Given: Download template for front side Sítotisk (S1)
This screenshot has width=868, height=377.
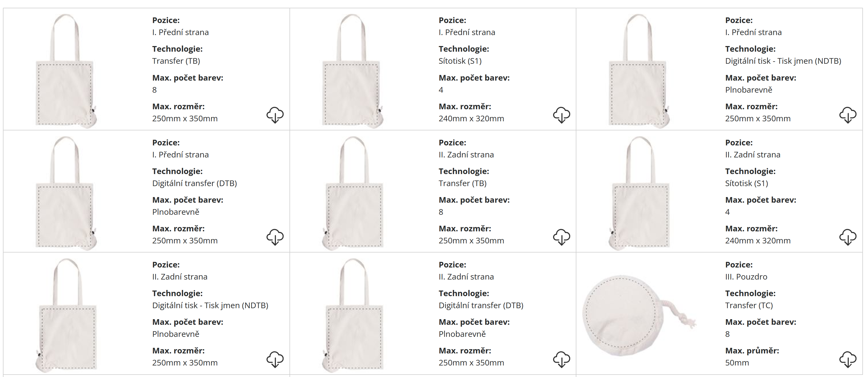Looking at the screenshot, I should tap(561, 115).
